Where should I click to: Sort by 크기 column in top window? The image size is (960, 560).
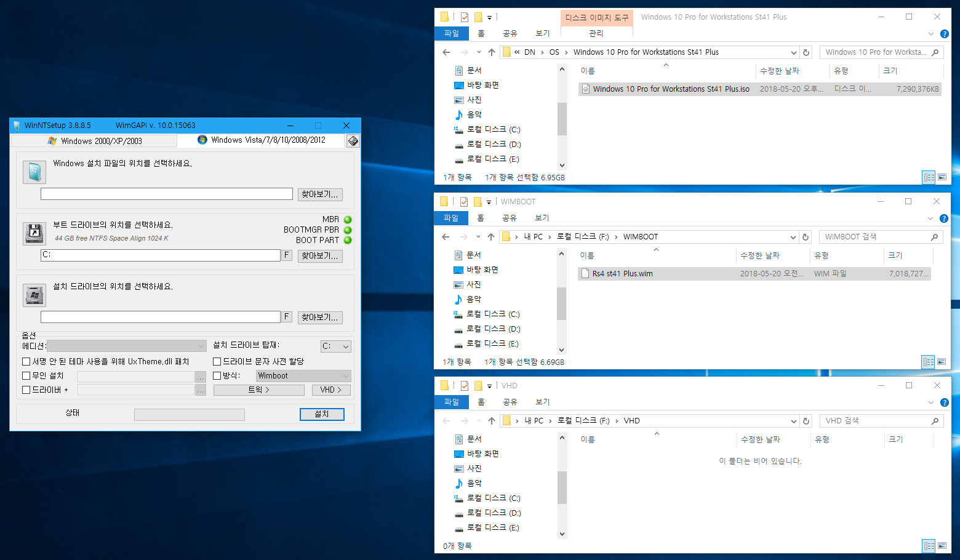pyautogui.click(x=890, y=71)
